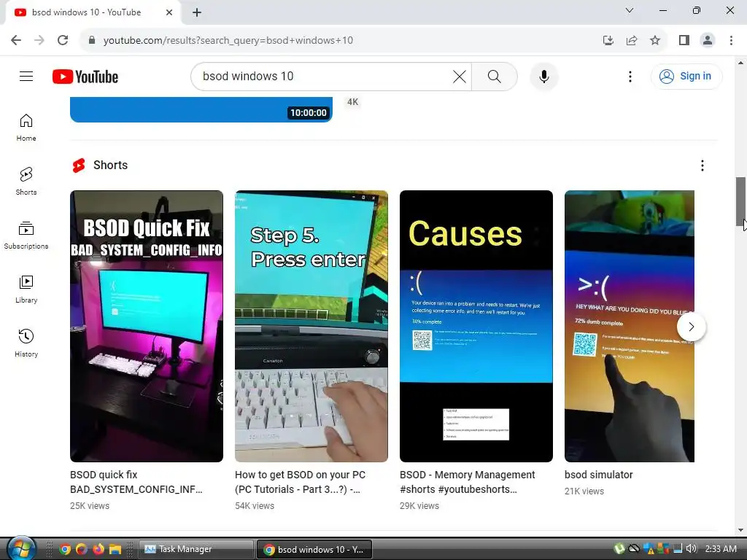The width and height of the screenshot is (747, 560).
Task: Open the Shorts shelf three-dot options menu
Action: (x=702, y=166)
